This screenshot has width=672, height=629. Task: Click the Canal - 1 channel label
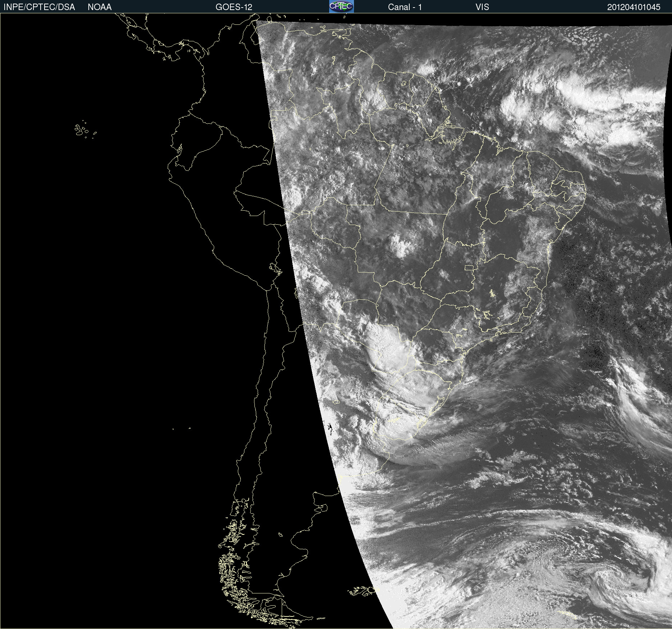point(405,7)
